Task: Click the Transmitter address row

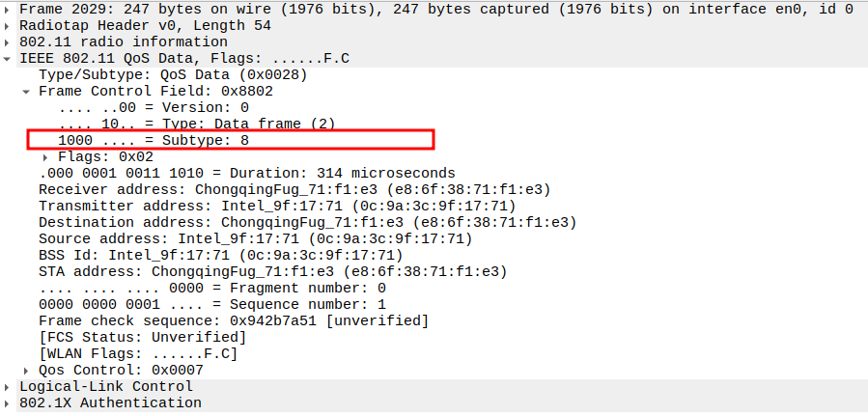Action: tap(277, 206)
